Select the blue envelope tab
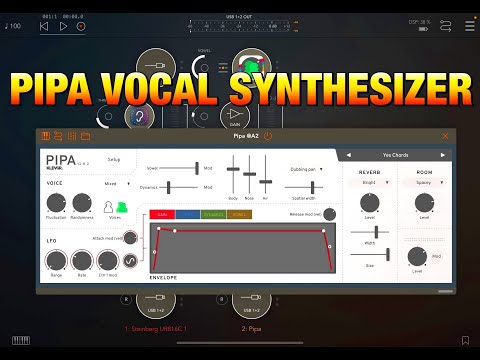The image size is (480, 360). click(x=188, y=214)
